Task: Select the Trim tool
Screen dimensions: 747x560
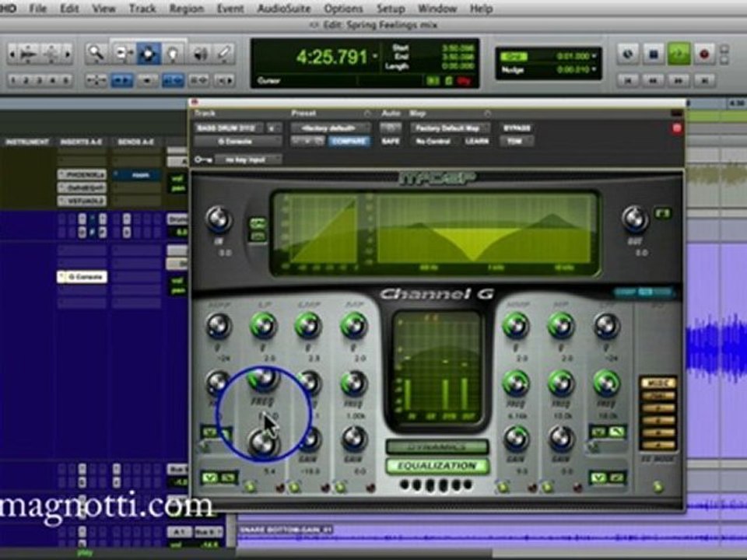Action: click(124, 54)
